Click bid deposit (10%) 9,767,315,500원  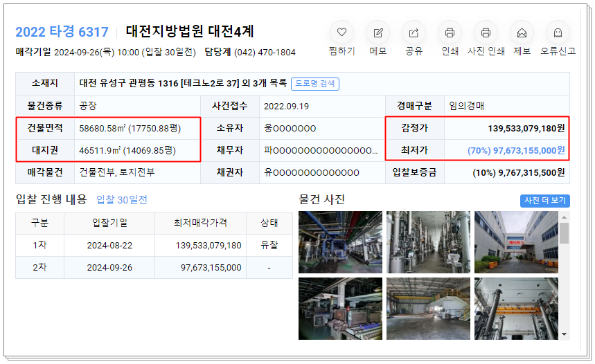519,173
